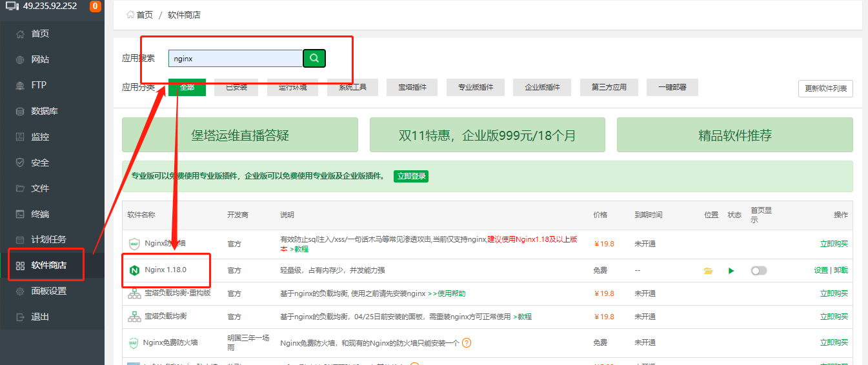Click the Nginx 1.18.0 software name
This screenshot has height=365, width=868.
[165, 270]
